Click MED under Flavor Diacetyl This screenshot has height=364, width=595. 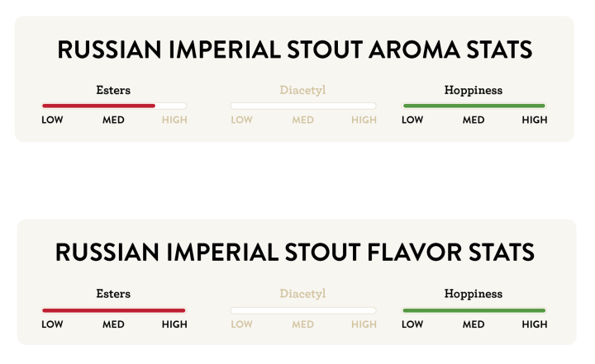point(302,324)
